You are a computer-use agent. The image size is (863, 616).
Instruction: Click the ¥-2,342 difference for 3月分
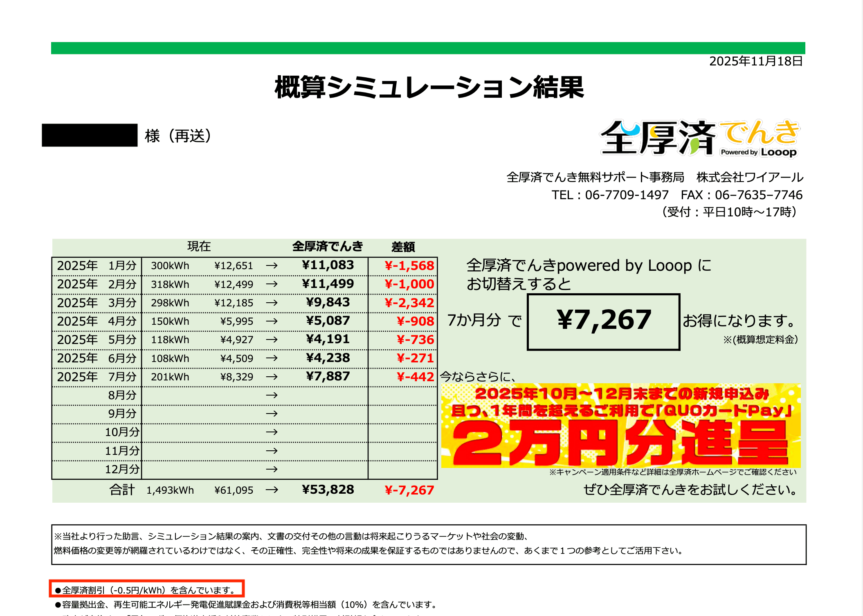(409, 303)
